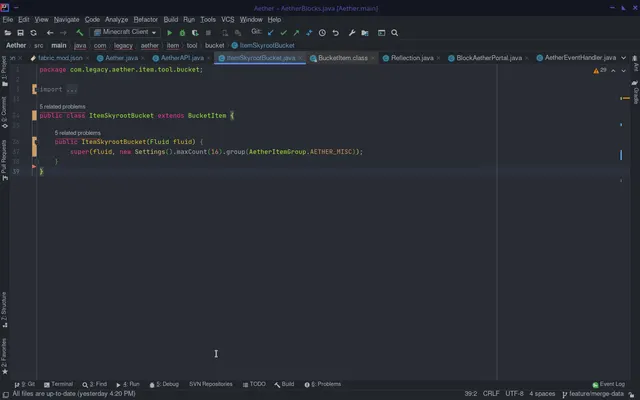The image size is (640, 400).
Task: Commit changes with green checkmark icon
Action: pos(284,33)
